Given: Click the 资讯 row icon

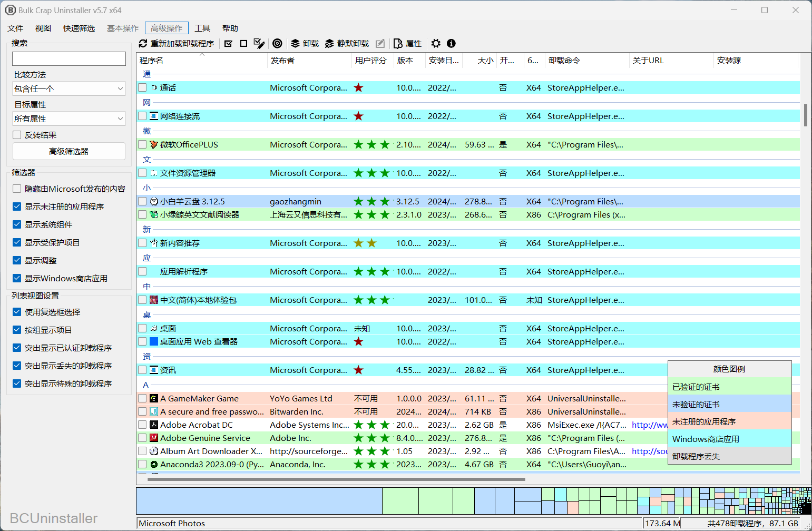Looking at the screenshot, I should [154, 370].
